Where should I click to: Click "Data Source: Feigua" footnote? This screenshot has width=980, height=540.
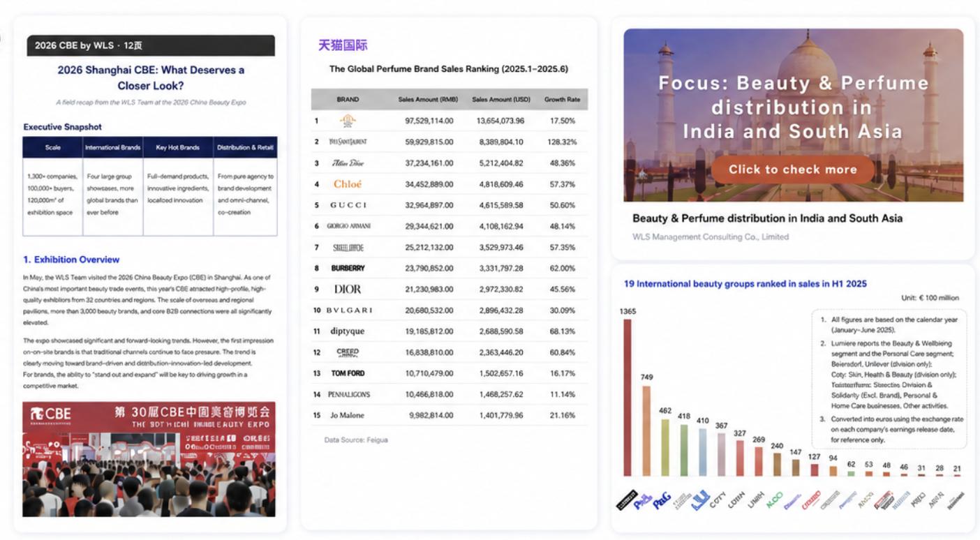click(x=356, y=440)
